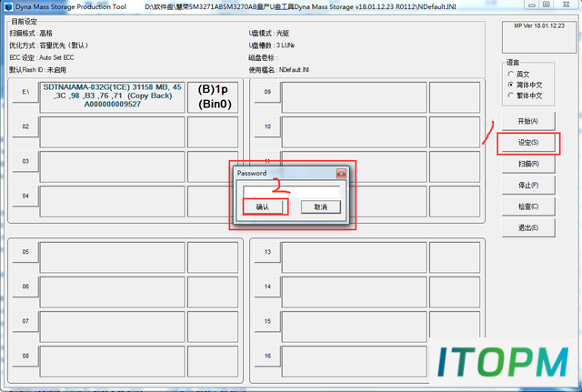Click the 默认Flash ID : 未启用 text

coord(37,70)
